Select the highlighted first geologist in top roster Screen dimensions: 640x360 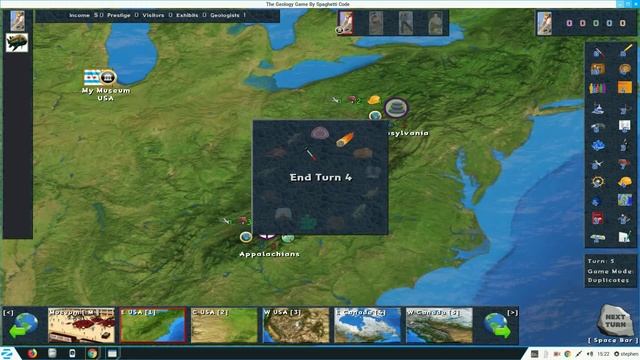point(346,22)
